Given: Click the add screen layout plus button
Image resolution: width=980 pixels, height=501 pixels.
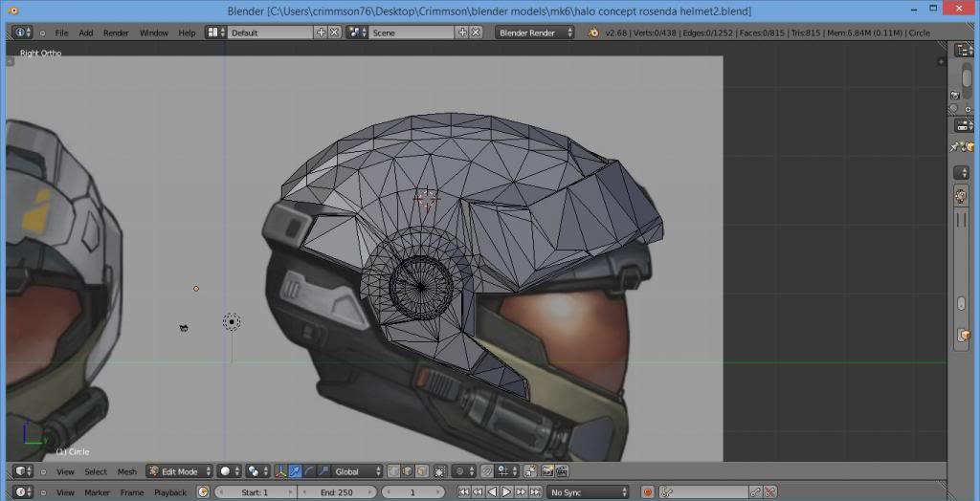Looking at the screenshot, I should 322,33.
